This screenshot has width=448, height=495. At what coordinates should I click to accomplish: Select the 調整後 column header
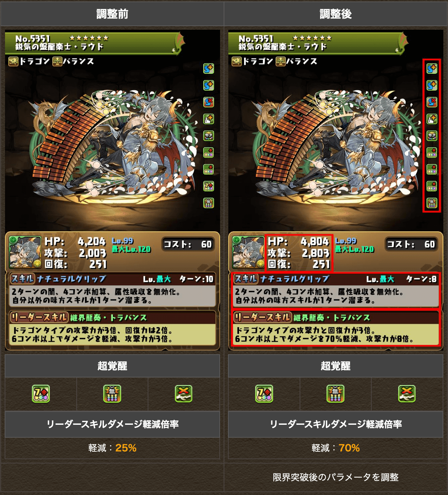coord(336,14)
